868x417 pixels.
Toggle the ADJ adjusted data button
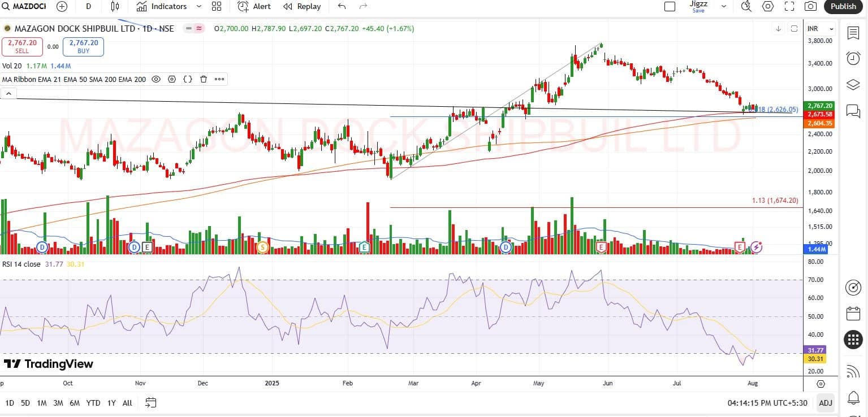(x=826, y=403)
